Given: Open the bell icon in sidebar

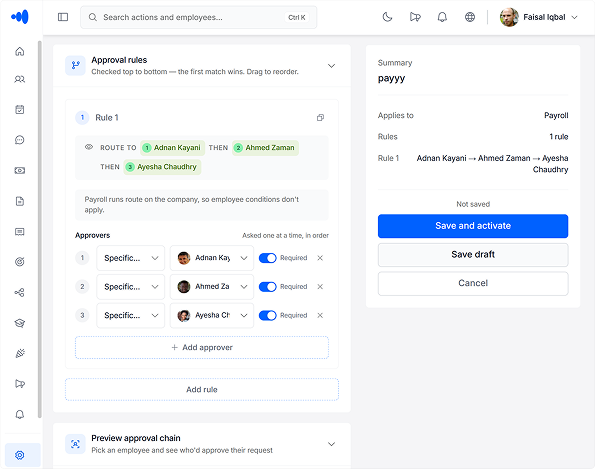Looking at the screenshot, I should pos(20,414).
